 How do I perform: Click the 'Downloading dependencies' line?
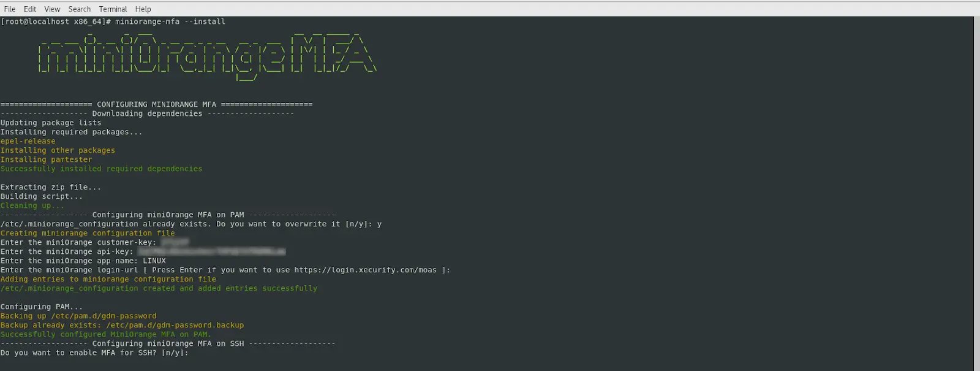coord(147,113)
